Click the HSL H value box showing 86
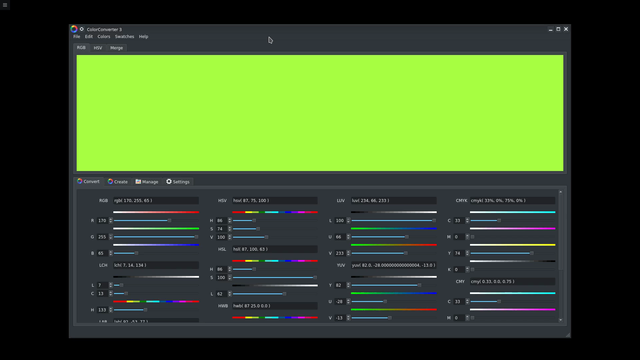Image resolution: width=640 pixels, height=360 pixels. [221, 269]
